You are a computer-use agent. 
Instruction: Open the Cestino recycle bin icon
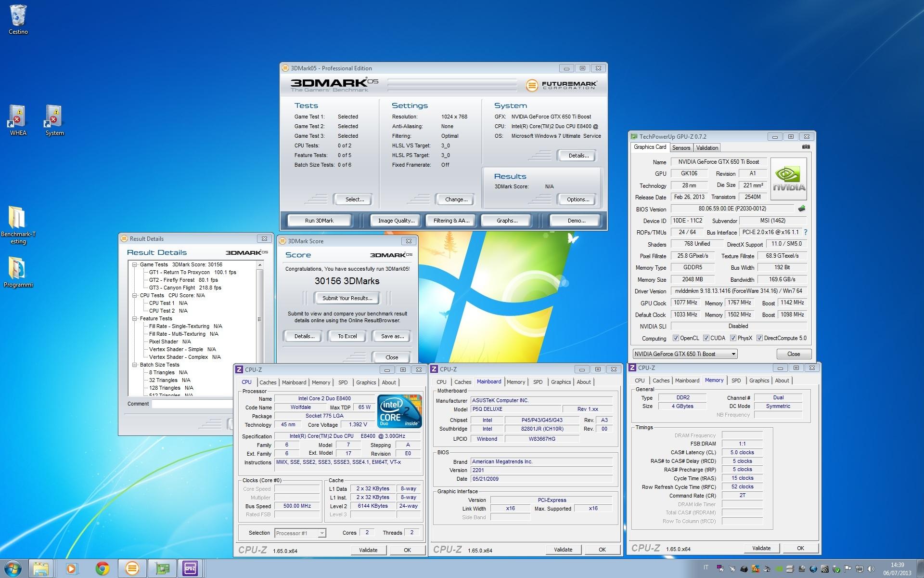[18, 20]
